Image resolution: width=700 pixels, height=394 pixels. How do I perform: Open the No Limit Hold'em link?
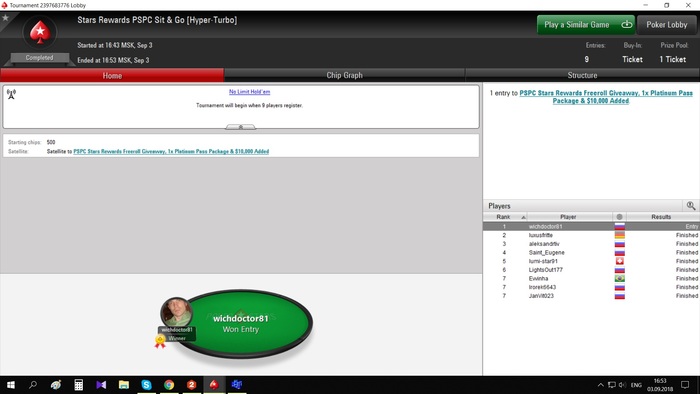tap(250, 92)
